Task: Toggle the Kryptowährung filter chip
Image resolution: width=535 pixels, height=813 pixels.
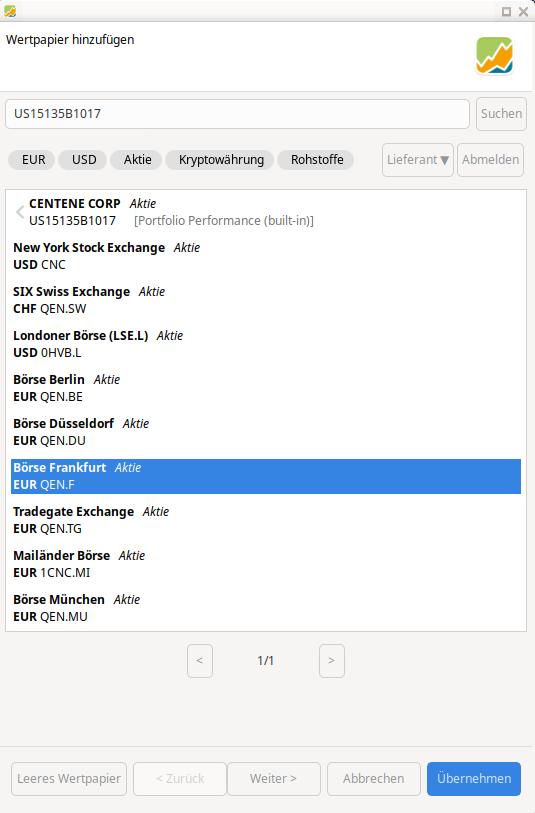Action: pyautogui.click(x=221, y=160)
